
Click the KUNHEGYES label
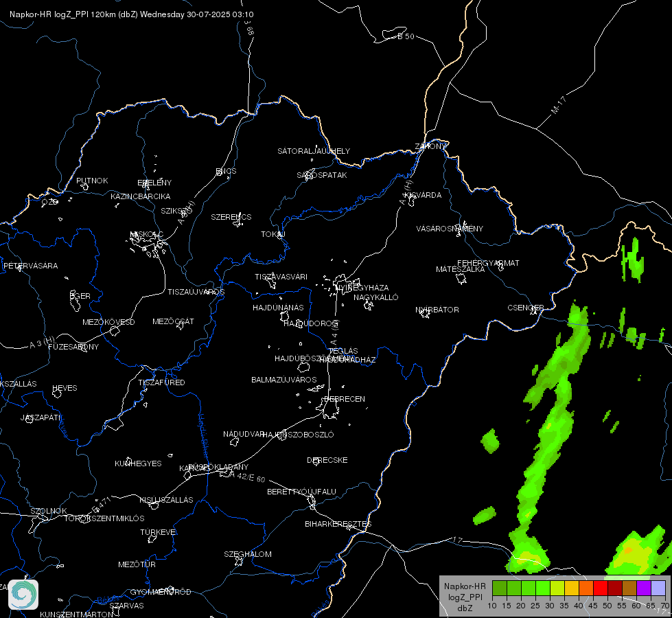point(138,463)
